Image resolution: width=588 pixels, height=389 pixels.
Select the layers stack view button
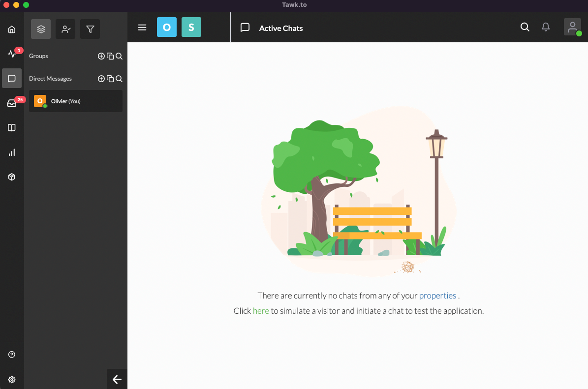click(41, 29)
